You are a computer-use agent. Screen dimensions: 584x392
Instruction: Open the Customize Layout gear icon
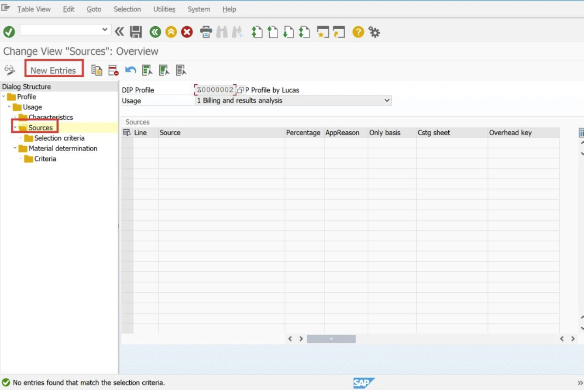374,32
